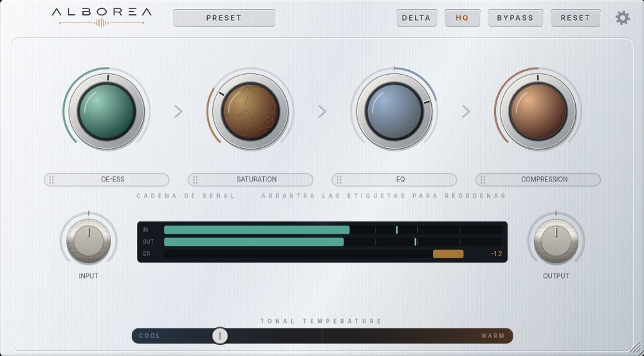The width and height of the screenshot is (644, 356).
Task: Select the DE-ESS module label
Action: (x=106, y=180)
